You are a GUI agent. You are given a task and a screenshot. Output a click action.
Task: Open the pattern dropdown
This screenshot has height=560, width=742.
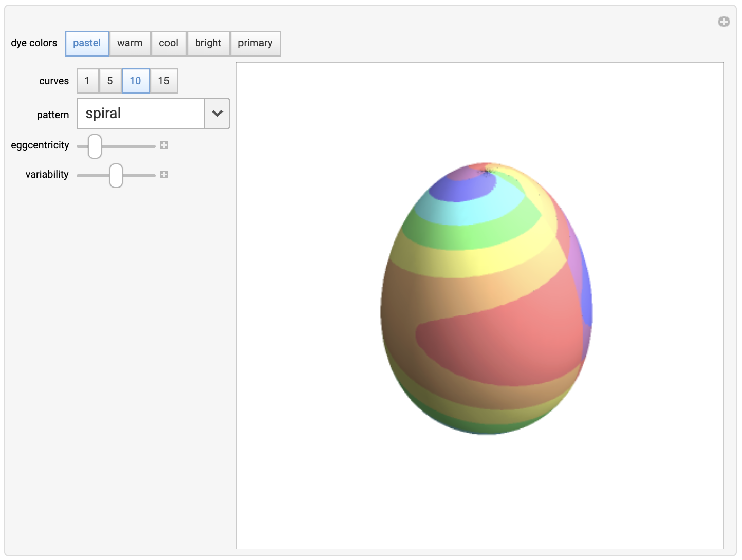click(216, 114)
